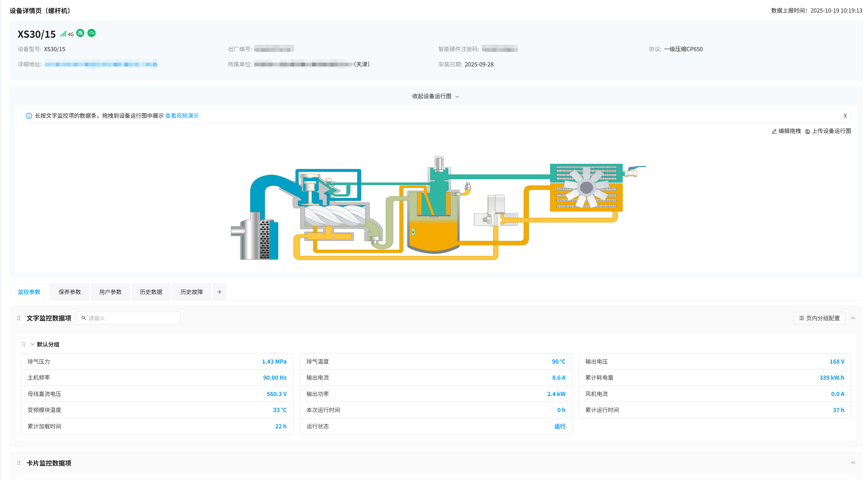Click the 排气温度 value 90 °C
Screen dimensions: 868x480
coord(559,361)
